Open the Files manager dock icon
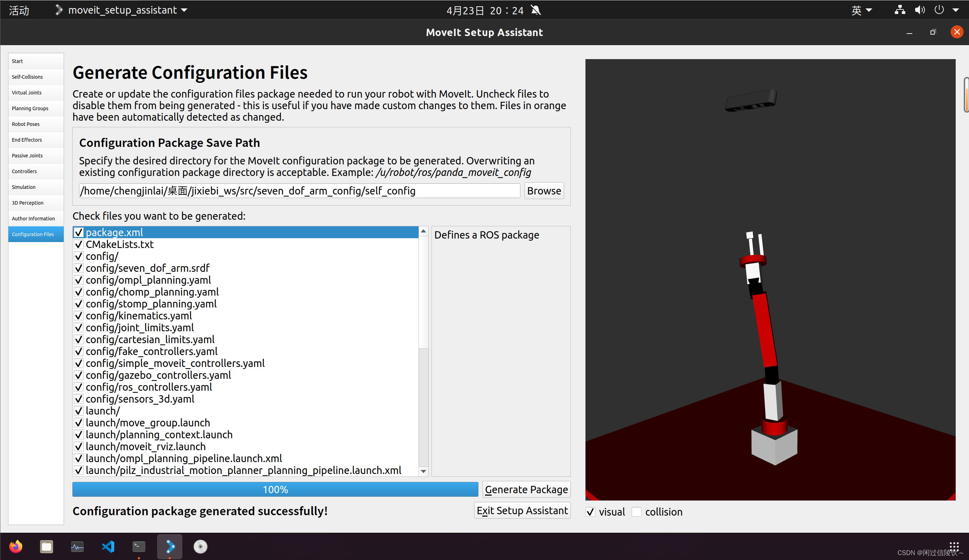 click(x=47, y=546)
